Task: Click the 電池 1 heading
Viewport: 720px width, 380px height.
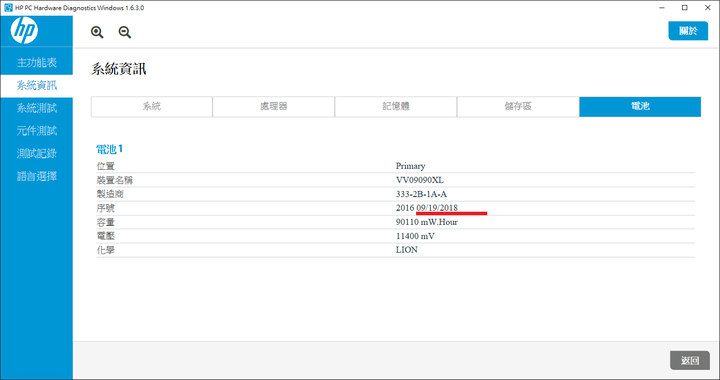Action: click(109, 149)
